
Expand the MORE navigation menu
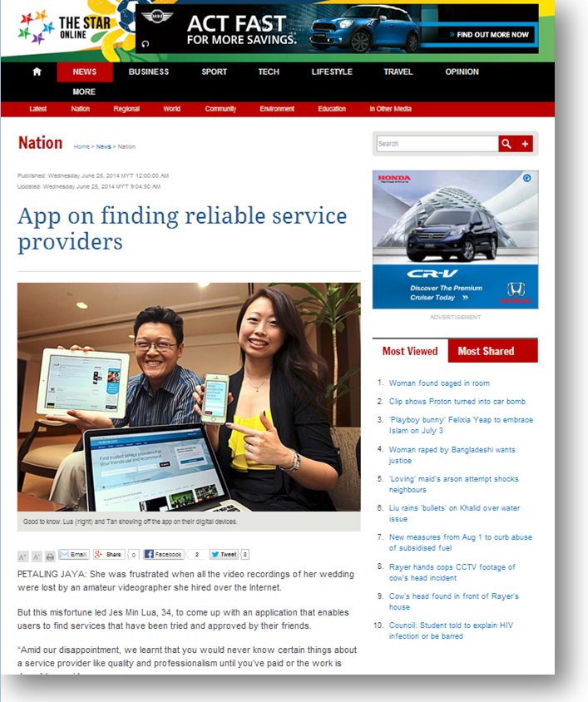coord(84,91)
